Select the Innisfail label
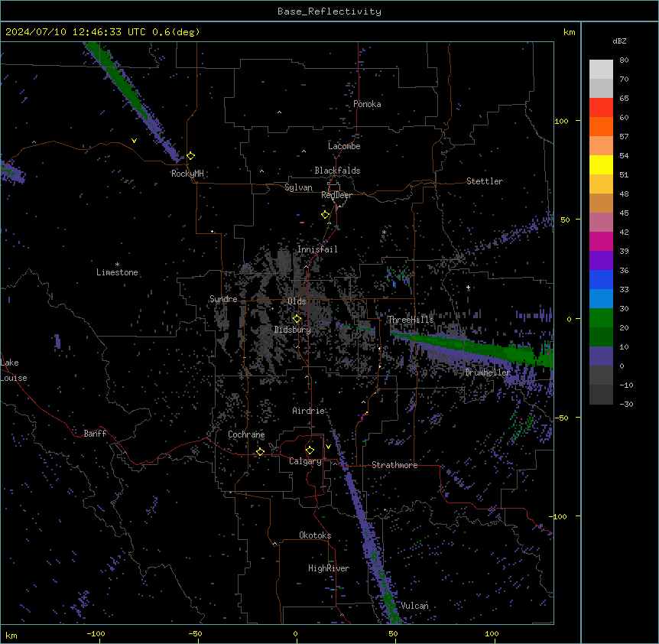 [x=317, y=249]
